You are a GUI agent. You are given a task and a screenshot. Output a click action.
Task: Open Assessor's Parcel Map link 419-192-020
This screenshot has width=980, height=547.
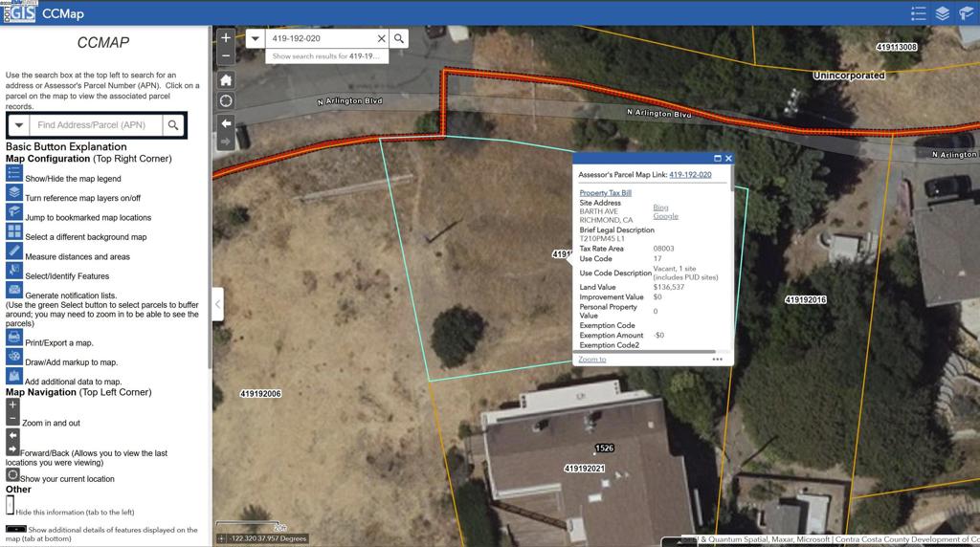[690, 175]
